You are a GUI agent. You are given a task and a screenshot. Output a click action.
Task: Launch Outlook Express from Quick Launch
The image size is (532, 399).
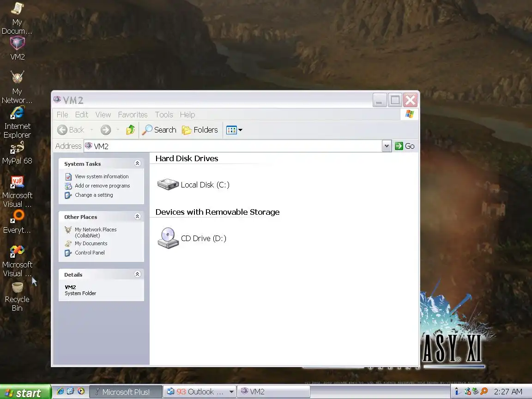(x=71, y=391)
